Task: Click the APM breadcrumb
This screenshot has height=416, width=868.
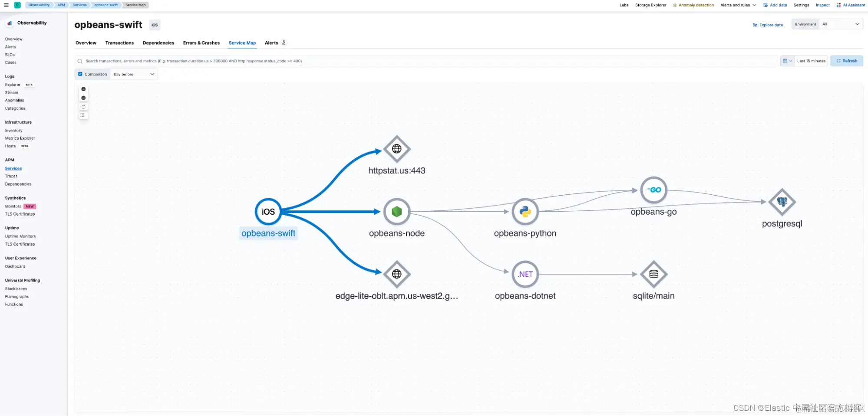Action: coord(61,5)
